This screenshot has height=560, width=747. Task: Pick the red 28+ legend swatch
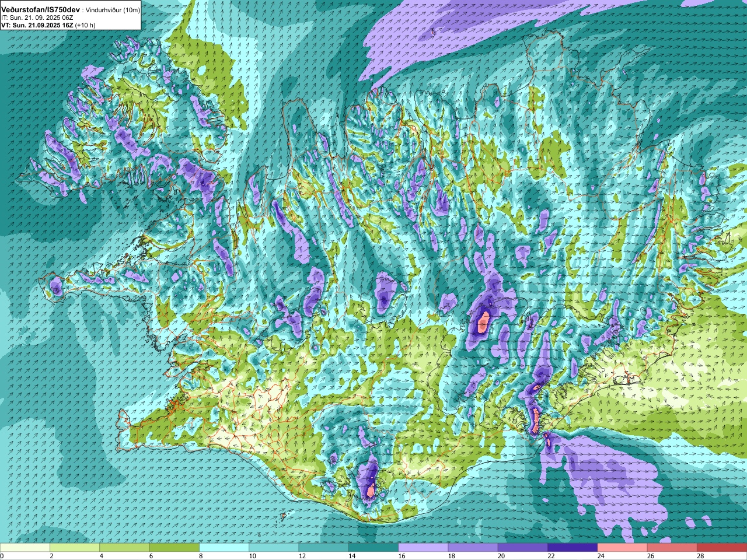722,547
